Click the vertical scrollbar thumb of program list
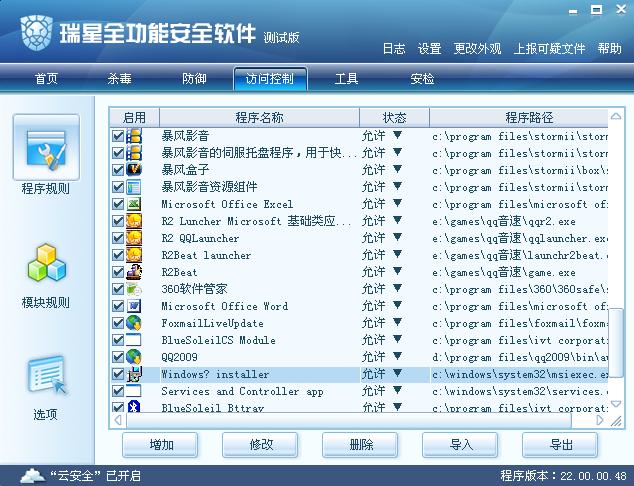 coord(616,342)
